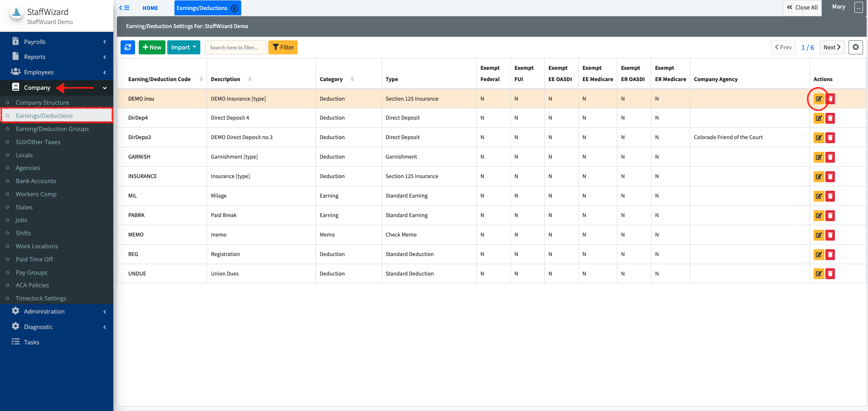Collapse the sidebar using the hamburger icon
The height and width of the screenshot is (411, 868).
(x=124, y=8)
